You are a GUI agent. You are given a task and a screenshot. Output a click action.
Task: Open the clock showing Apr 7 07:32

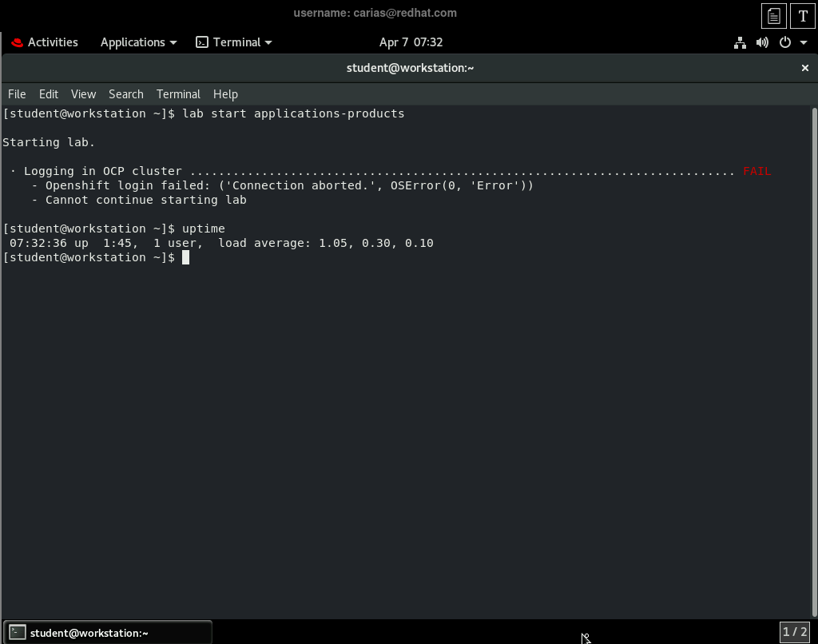411,42
